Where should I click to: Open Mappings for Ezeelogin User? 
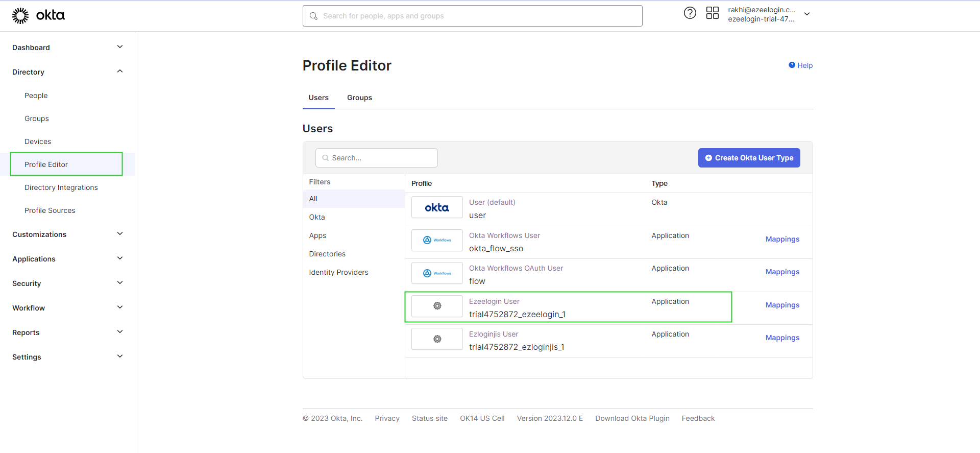pyautogui.click(x=782, y=305)
